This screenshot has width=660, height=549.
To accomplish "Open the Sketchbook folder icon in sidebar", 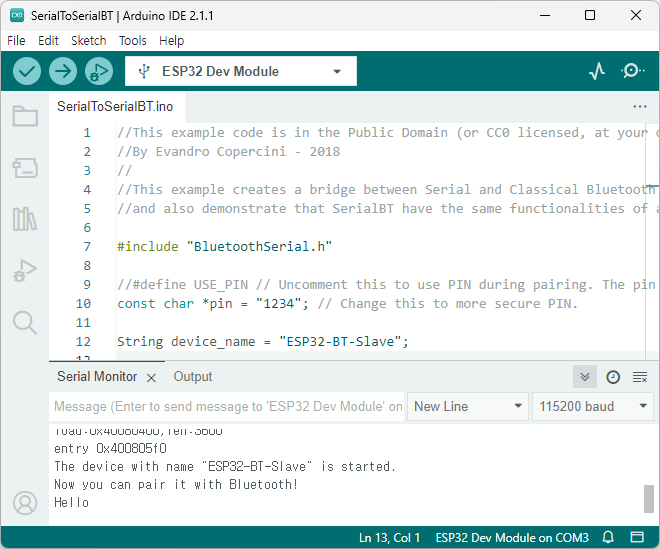I will (25, 116).
